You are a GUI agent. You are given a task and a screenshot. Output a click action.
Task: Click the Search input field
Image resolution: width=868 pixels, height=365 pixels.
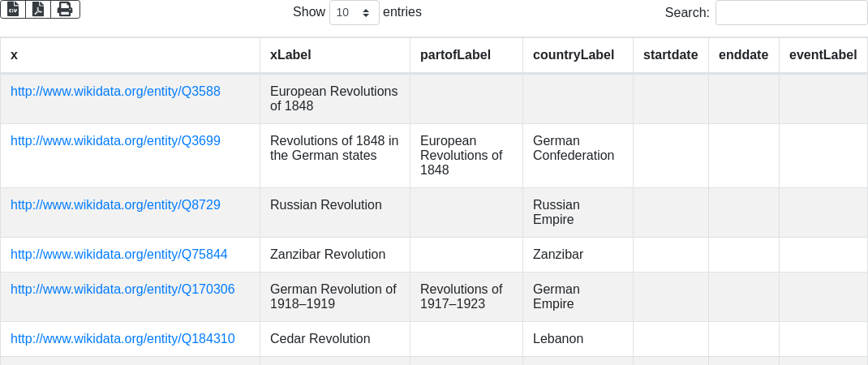point(791,13)
